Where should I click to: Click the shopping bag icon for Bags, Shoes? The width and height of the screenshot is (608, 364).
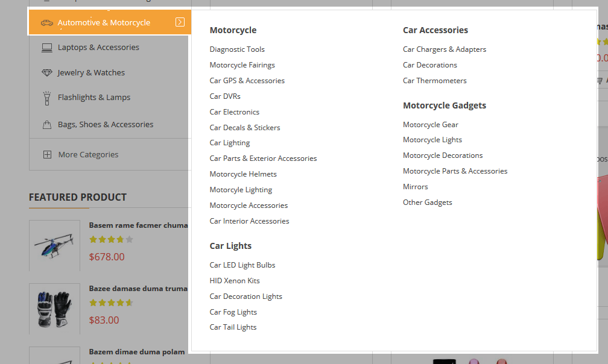(x=47, y=125)
